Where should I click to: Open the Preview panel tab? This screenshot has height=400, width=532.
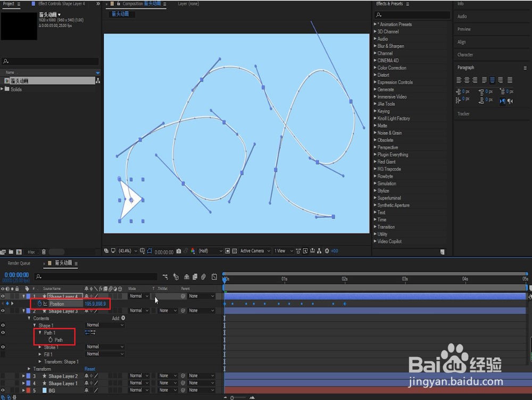pyautogui.click(x=464, y=29)
